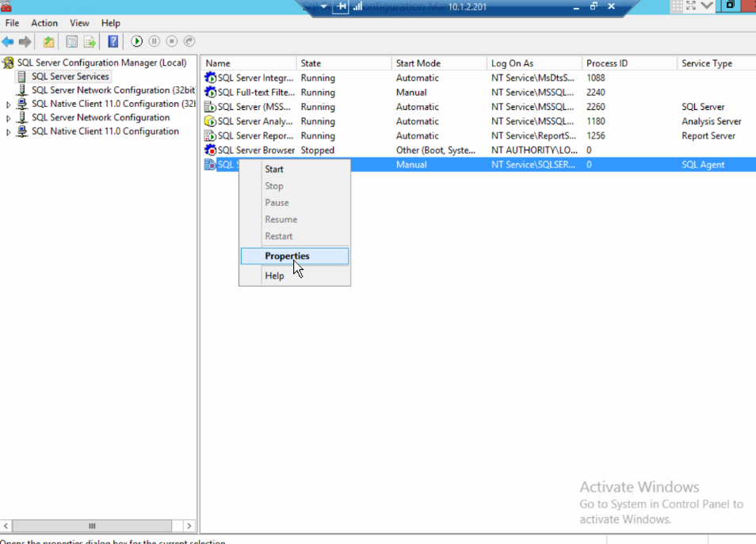This screenshot has width=756, height=544.
Task: Click the Analysis Server service type cell
Action: pos(712,121)
